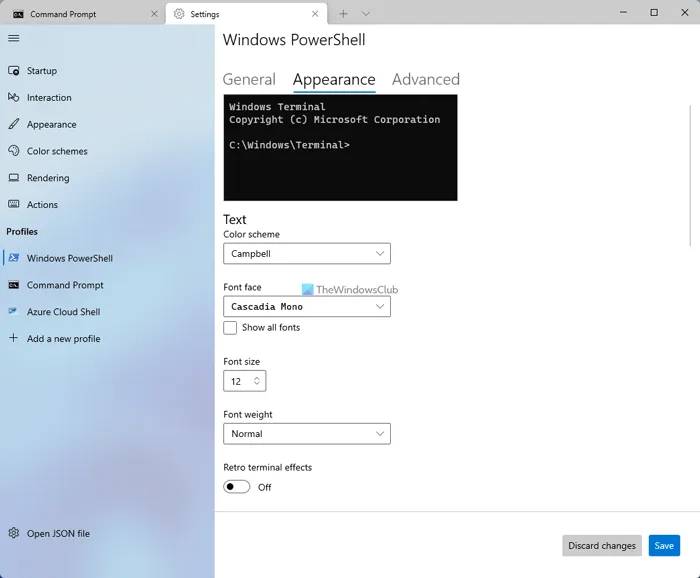Open the Interaction settings page
This screenshot has height=578, width=700.
pyautogui.click(x=107, y=97)
